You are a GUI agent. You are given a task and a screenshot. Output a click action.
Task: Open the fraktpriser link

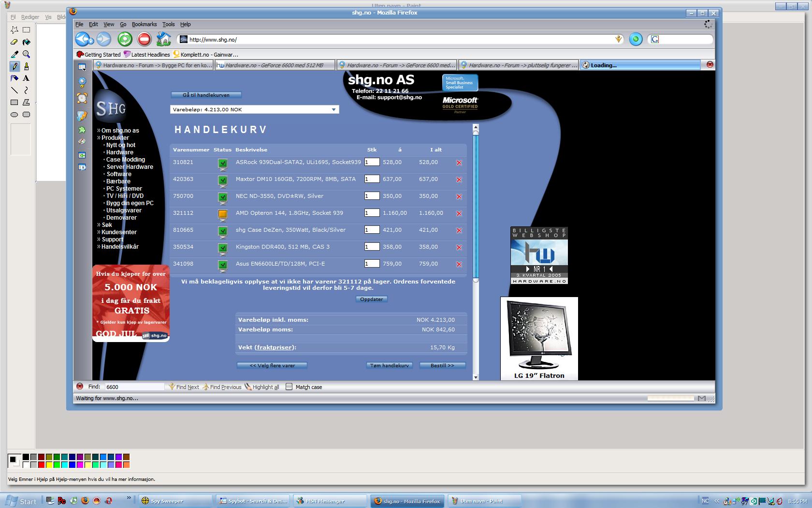[274, 347]
